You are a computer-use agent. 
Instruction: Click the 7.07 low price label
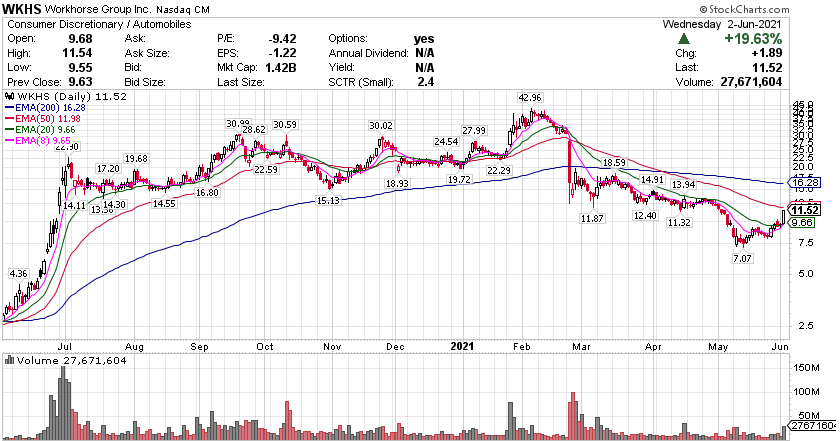pyautogui.click(x=742, y=258)
